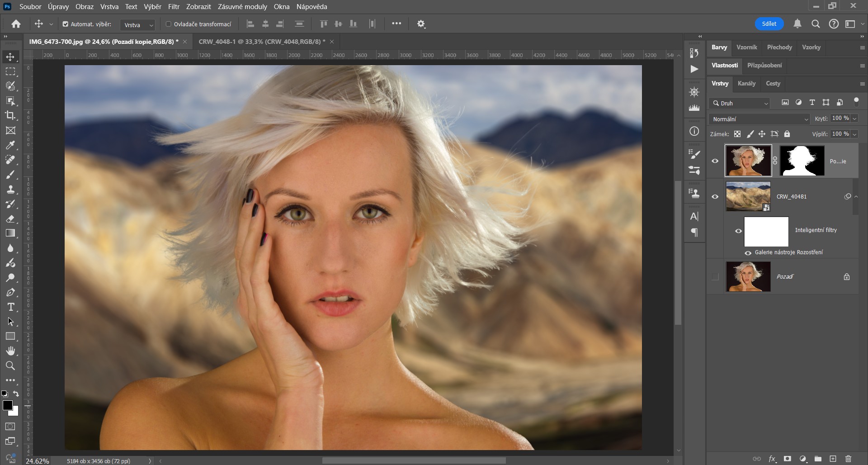Click the foreground color swatch
This screenshot has height=465, width=868.
tap(7, 405)
